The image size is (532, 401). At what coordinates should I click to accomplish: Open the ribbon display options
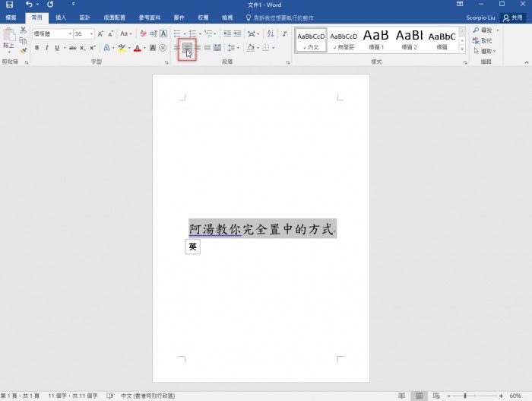pos(460,4)
